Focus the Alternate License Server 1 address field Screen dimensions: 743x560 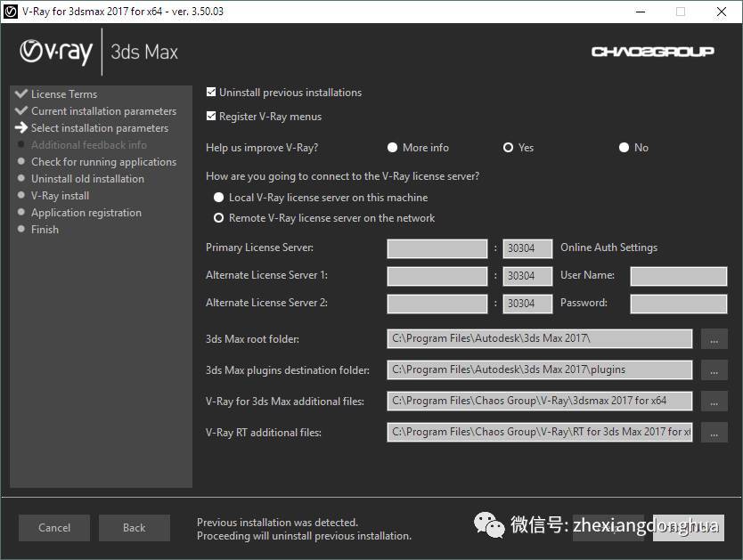[437, 276]
